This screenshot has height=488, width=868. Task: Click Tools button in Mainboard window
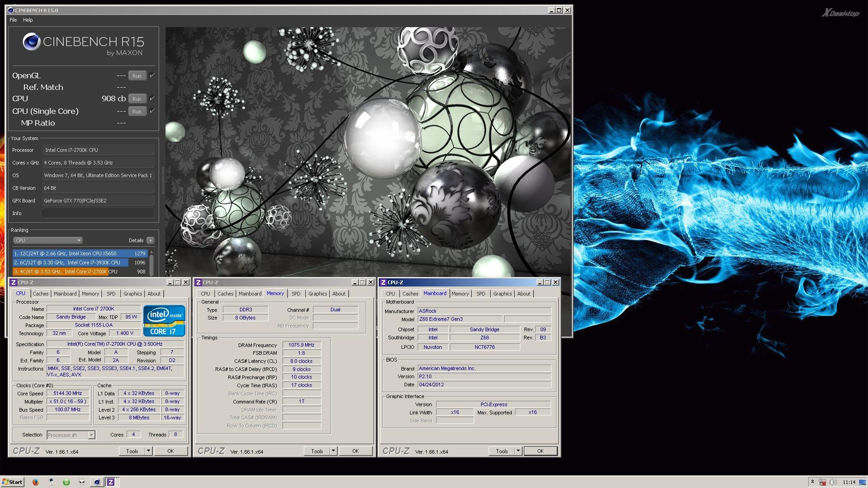click(502, 451)
